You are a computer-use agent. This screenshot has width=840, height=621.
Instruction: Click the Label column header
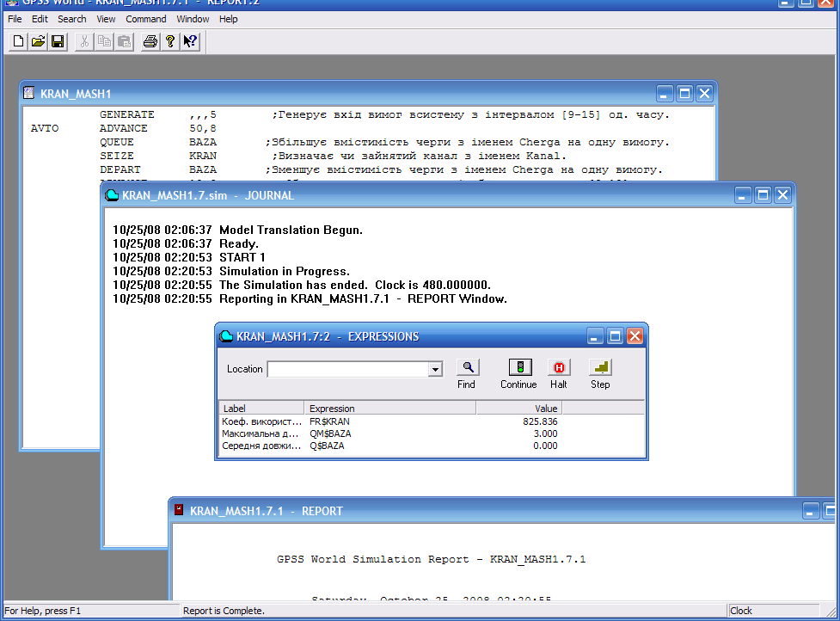point(261,409)
